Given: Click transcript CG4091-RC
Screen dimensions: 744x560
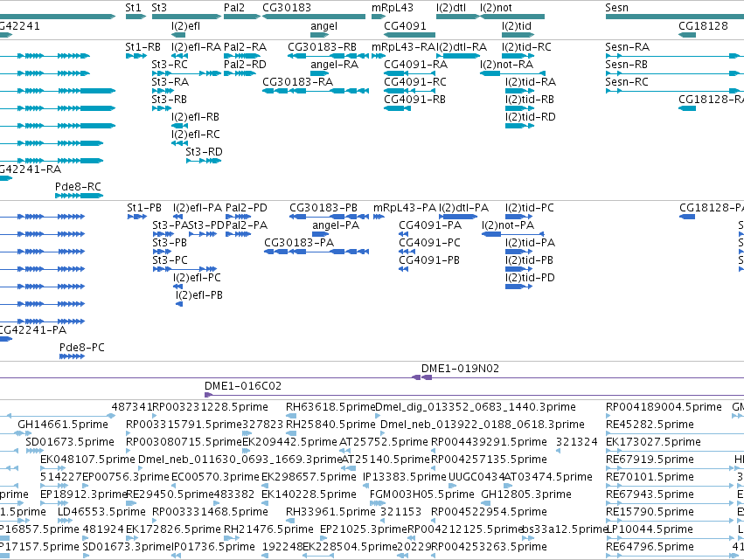Looking at the screenshot, I should tap(409, 91).
